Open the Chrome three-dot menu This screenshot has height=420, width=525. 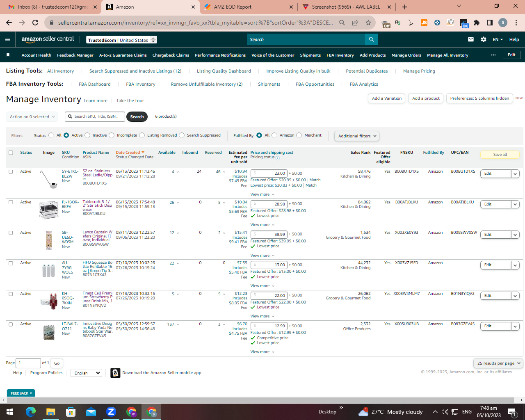click(516, 23)
